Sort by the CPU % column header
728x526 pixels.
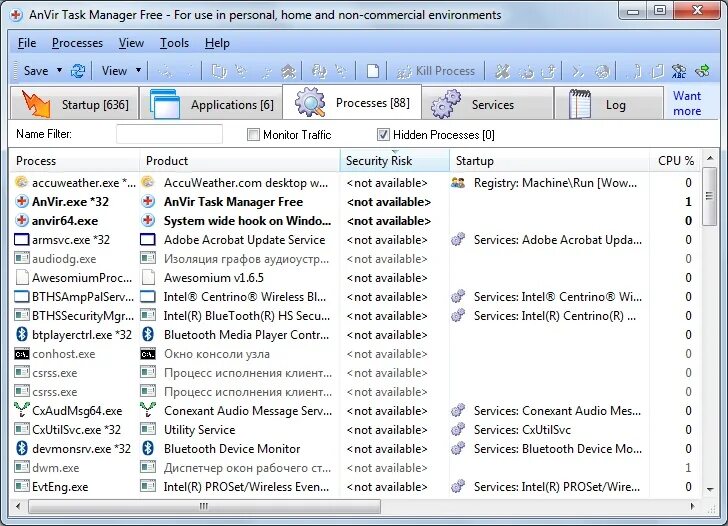[x=676, y=161]
